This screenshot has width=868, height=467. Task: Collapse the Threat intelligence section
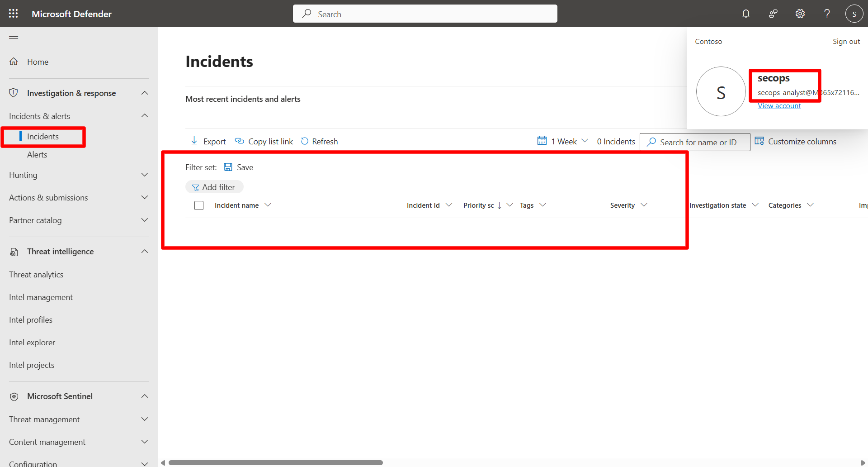[145, 252]
